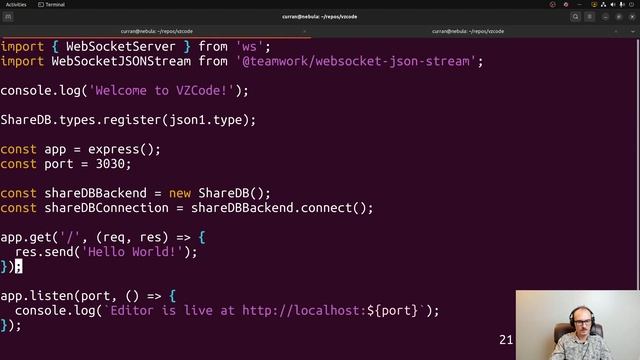Image resolution: width=640 pixels, height=360 pixels.
Task: Close the first terminal tab
Action: [x=304, y=31]
